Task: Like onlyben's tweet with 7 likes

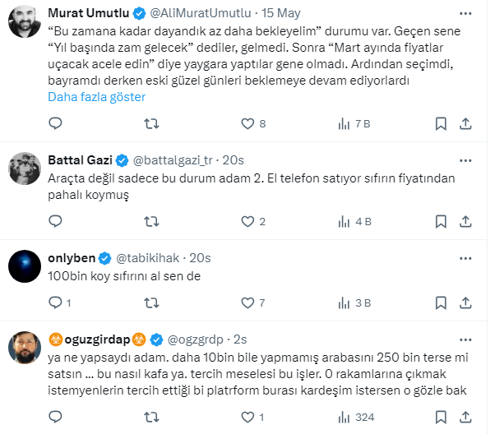Action: tap(247, 302)
